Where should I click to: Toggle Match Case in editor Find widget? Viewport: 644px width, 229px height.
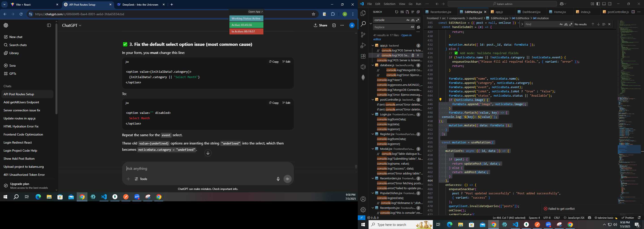pos(561,24)
